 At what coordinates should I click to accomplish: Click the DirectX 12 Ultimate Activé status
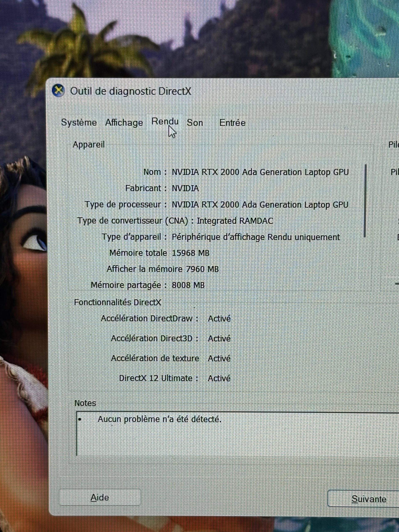(219, 379)
